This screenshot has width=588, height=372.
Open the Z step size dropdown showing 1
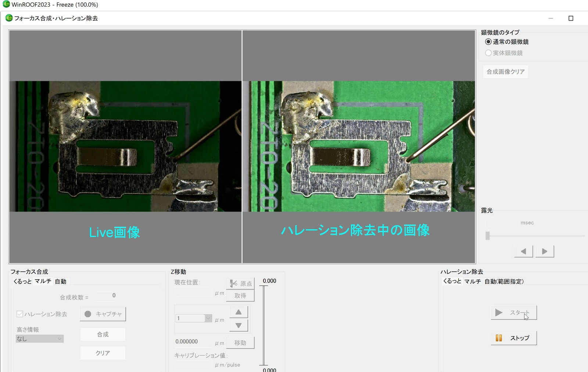tap(194, 318)
